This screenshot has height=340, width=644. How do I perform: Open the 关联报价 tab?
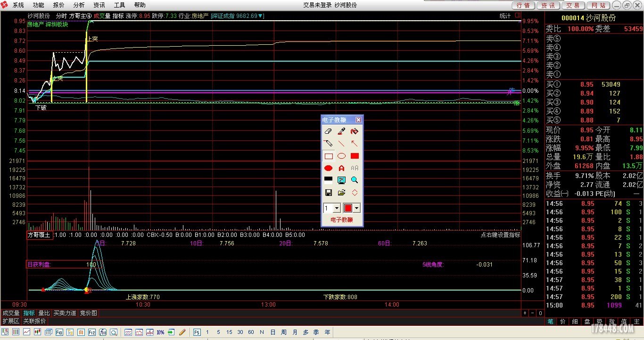point(35,321)
